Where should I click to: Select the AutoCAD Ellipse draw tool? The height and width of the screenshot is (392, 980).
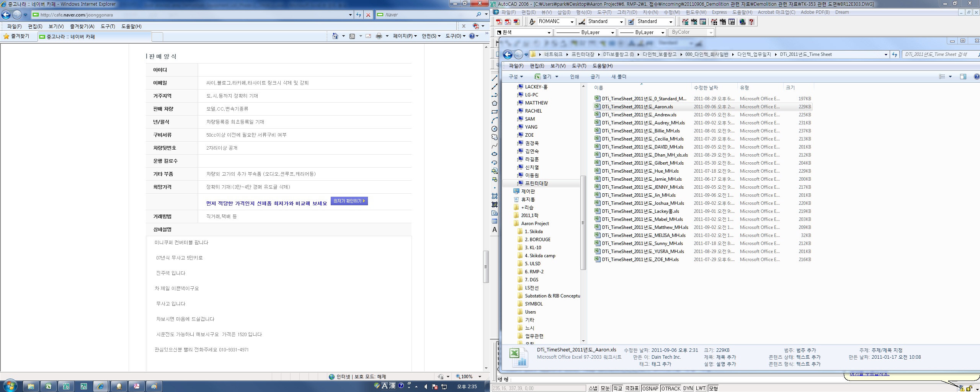pyautogui.click(x=495, y=154)
